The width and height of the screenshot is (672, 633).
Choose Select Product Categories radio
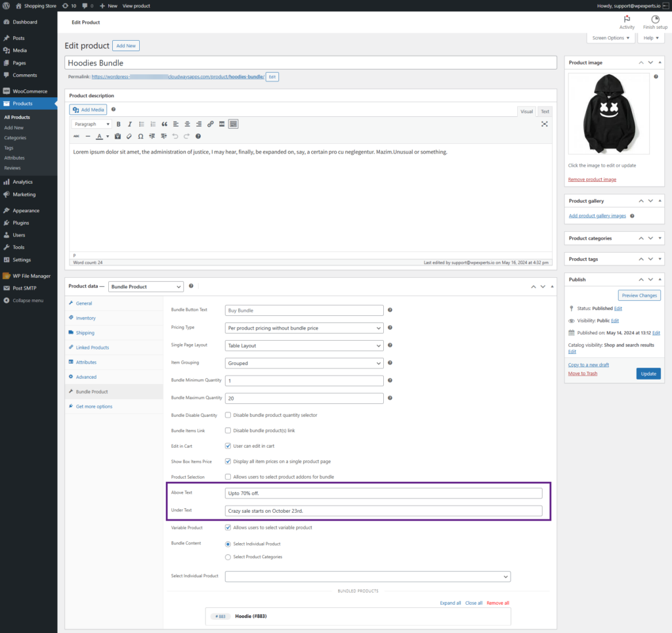tap(228, 557)
